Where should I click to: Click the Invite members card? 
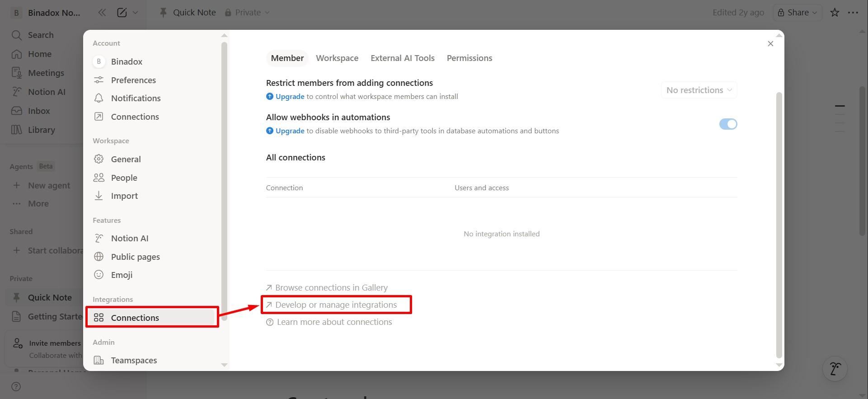tap(44, 349)
